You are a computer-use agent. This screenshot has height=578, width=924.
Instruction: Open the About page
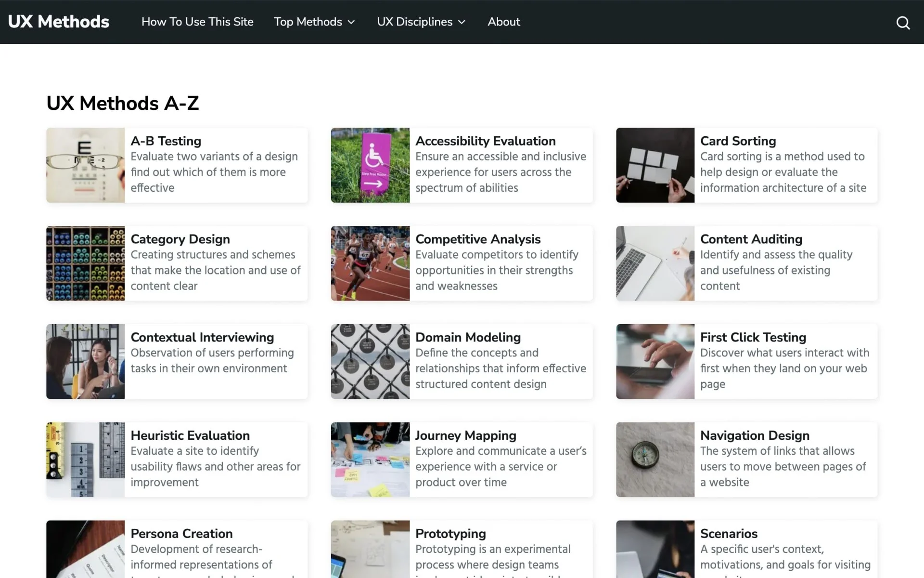(x=503, y=22)
